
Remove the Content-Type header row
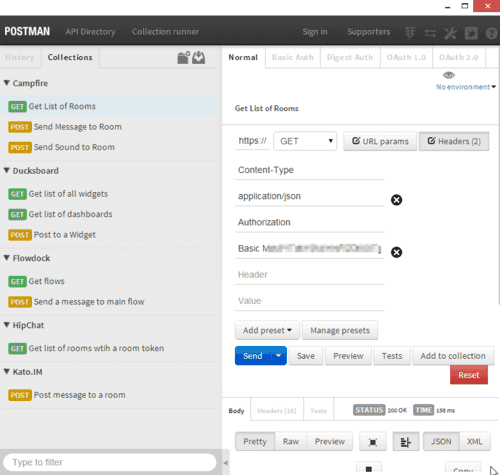pos(396,200)
